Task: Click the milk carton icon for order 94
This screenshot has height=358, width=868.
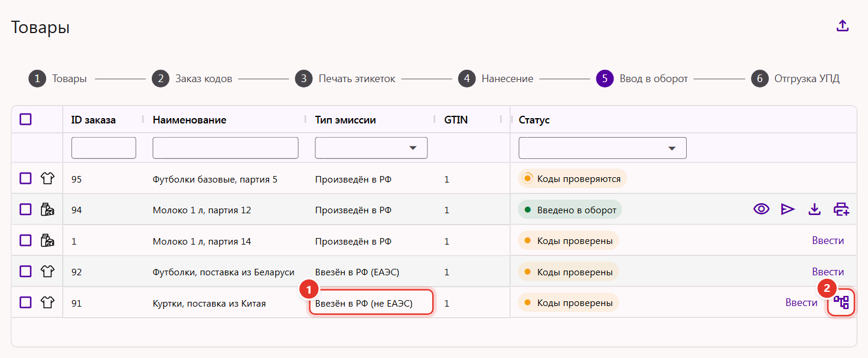Action: [x=47, y=209]
